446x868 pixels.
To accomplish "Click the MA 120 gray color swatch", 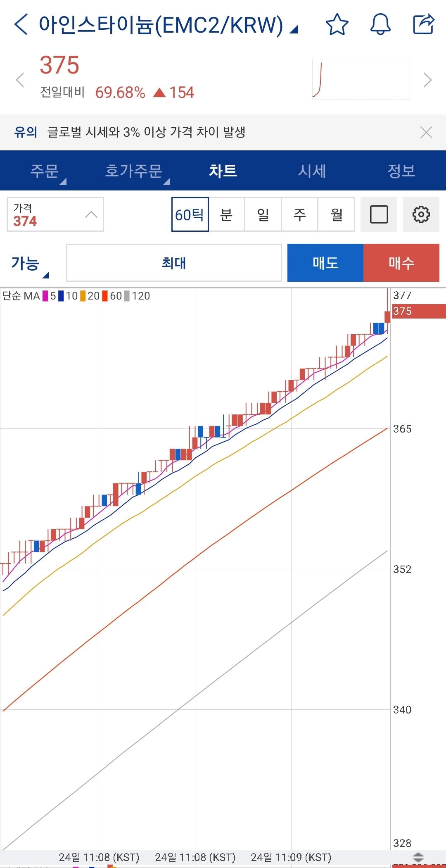I will point(127,296).
